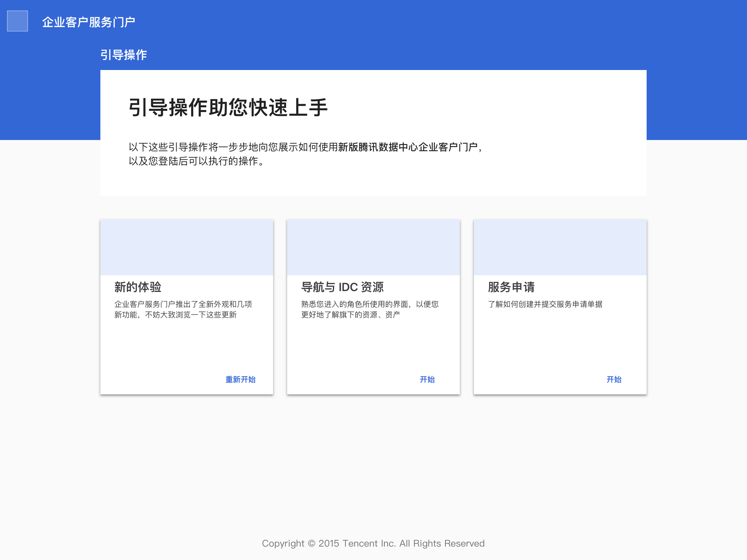Viewport: 747px width, 560px height.
Task: Click description 了解如何创建并提交服务申请单据
Action: click(x=545, y=304)
